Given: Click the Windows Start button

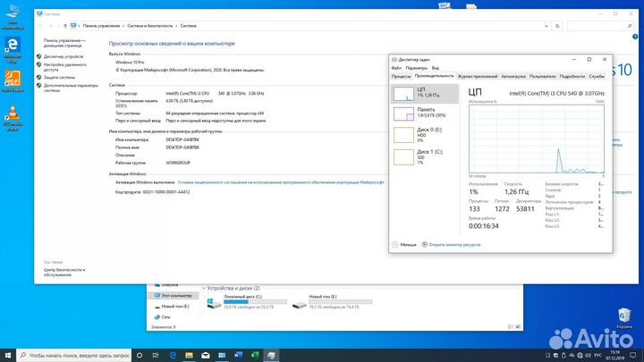Looking at the screenshot, I should tap(9, 355).
